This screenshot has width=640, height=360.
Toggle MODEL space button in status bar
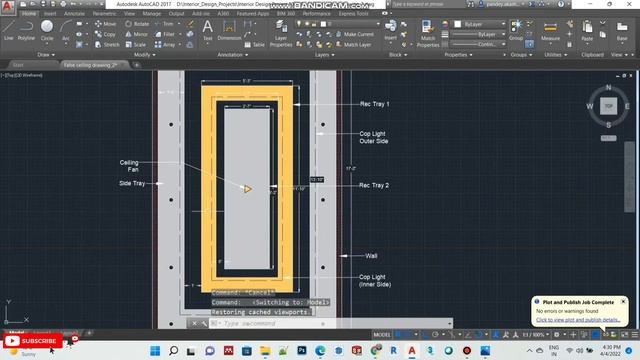click(x=382, y=335)
